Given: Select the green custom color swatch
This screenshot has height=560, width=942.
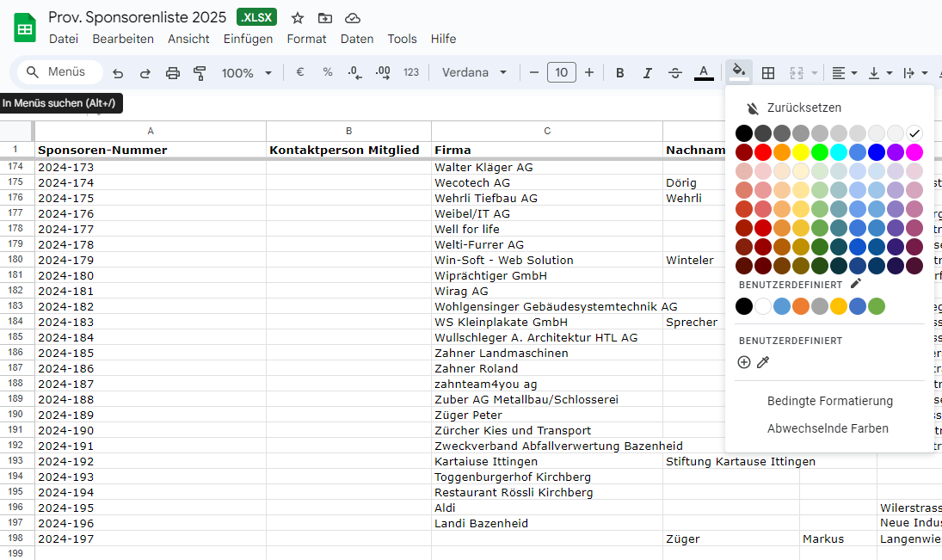Looking at the screenshot, I should 877,306.
